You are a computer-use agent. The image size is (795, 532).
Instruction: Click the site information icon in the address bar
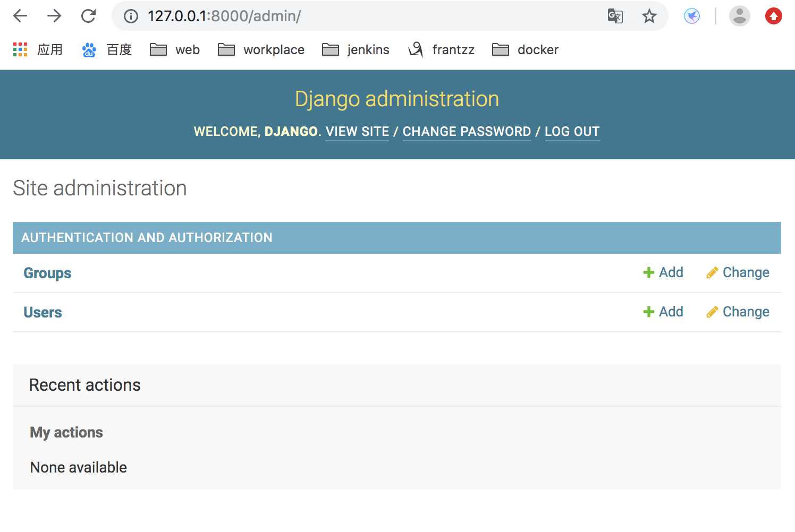pos(131,16)
